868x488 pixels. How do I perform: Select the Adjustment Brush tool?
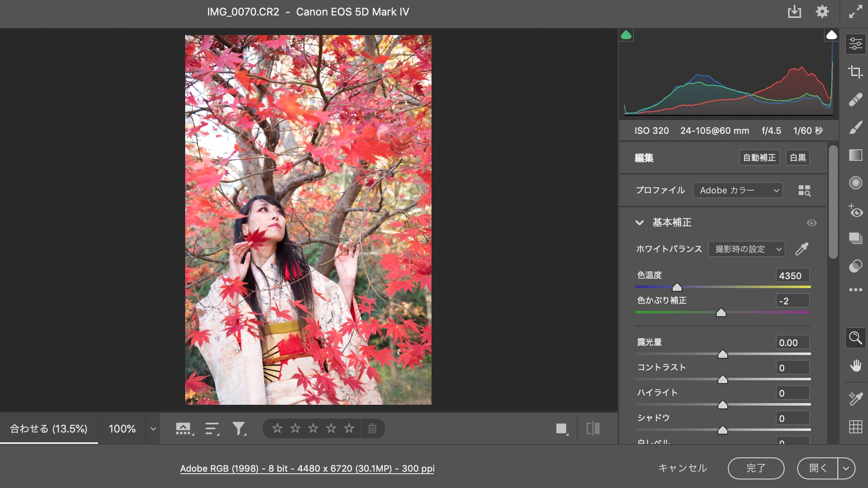[x=855, y=127]
